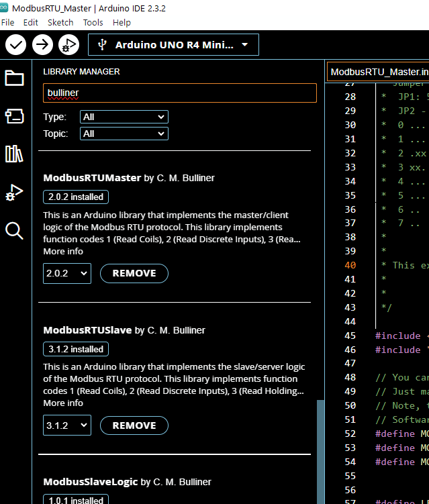Click the 1.0.1 installed badge
The height and width of the screenshot is (504, 429).
click(76, 500)
